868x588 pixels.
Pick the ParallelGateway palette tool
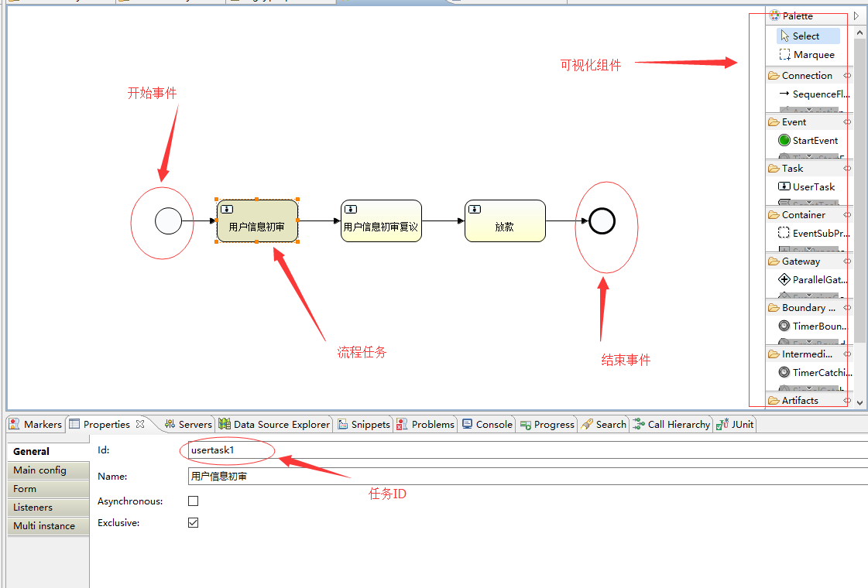pos(813,280)
